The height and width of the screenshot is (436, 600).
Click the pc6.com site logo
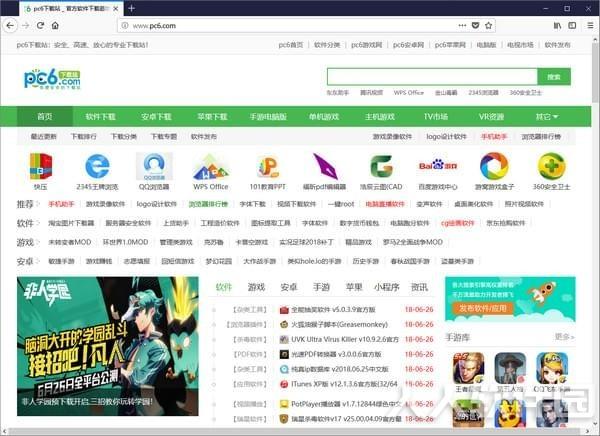click(52, 79)
